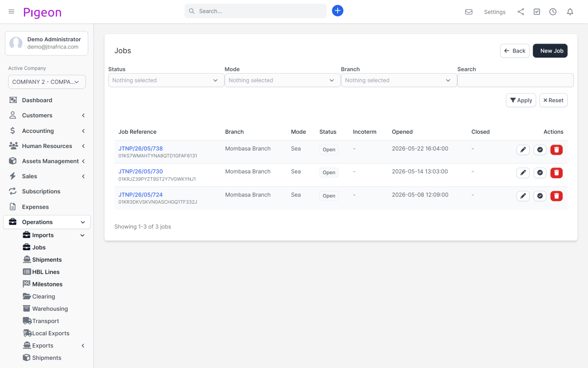Click the blue plus quick-add button
The height and width of the screenshot is (368, 588).
click(338, 11)
